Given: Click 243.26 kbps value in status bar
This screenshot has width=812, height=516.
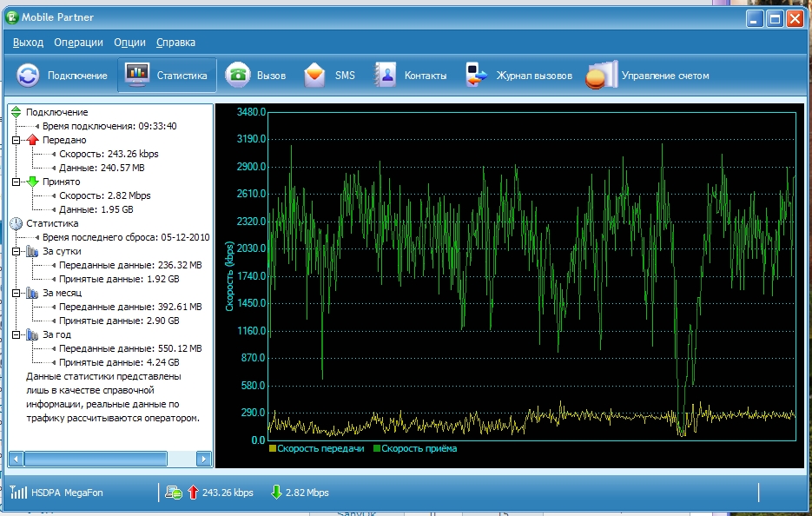Looking at the screenshot, I should pos(228,493).
